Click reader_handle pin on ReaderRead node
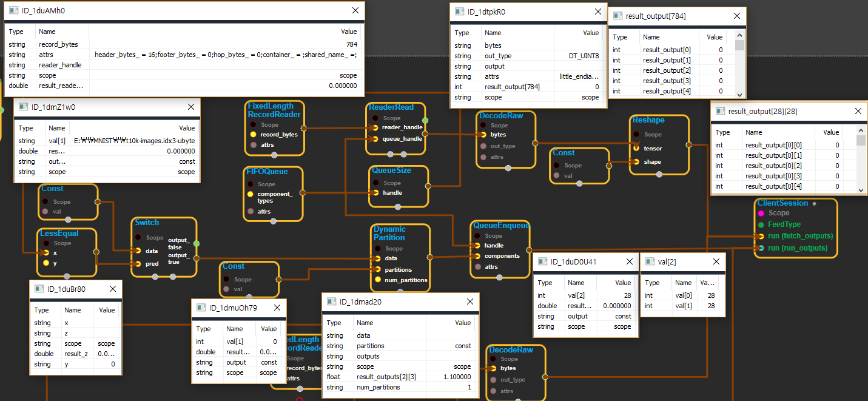The image size is (868, 401). [375, 127]
